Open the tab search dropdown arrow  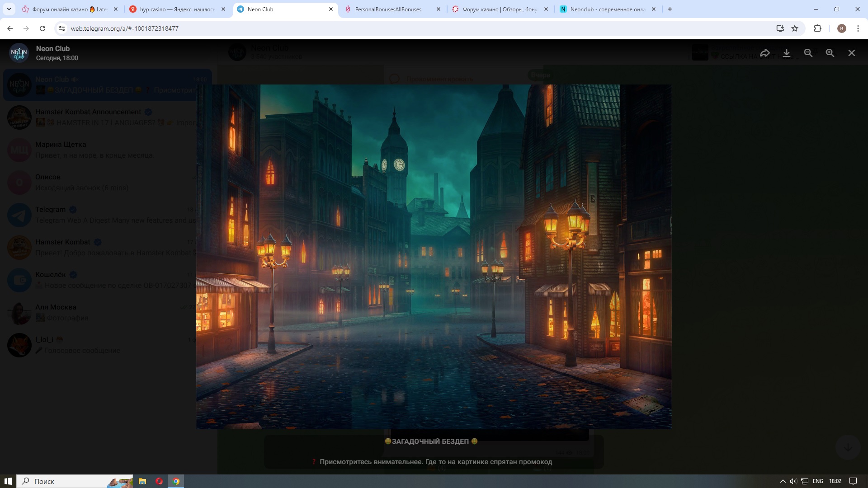pyautogui.click(x=9, y=9)
